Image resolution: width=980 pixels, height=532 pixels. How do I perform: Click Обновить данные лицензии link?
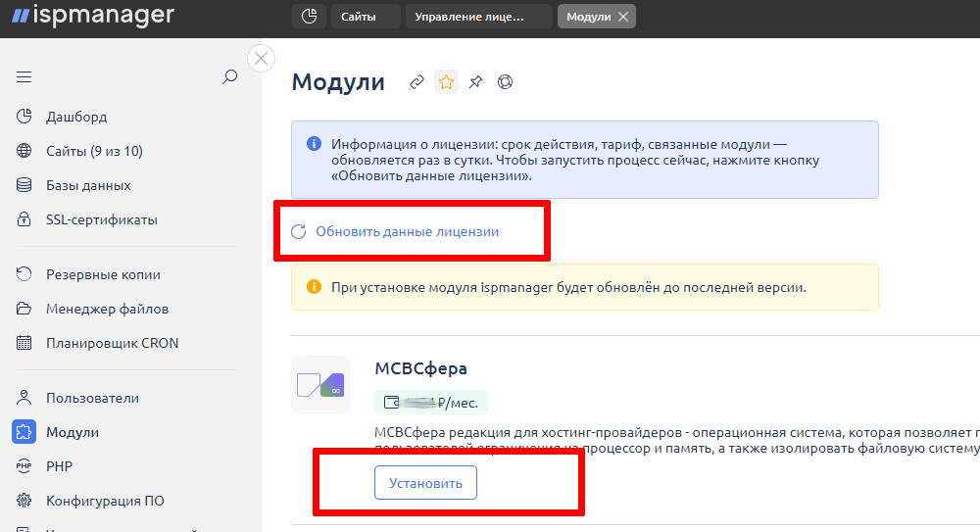point(406,232)
